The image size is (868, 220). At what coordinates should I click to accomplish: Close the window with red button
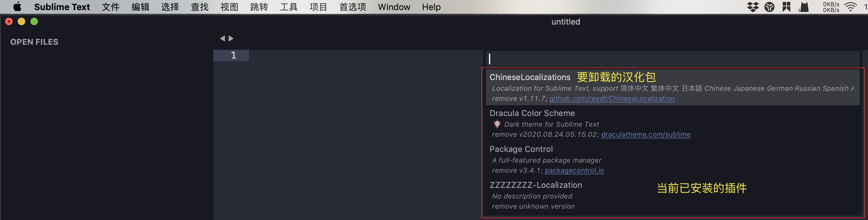9,21
